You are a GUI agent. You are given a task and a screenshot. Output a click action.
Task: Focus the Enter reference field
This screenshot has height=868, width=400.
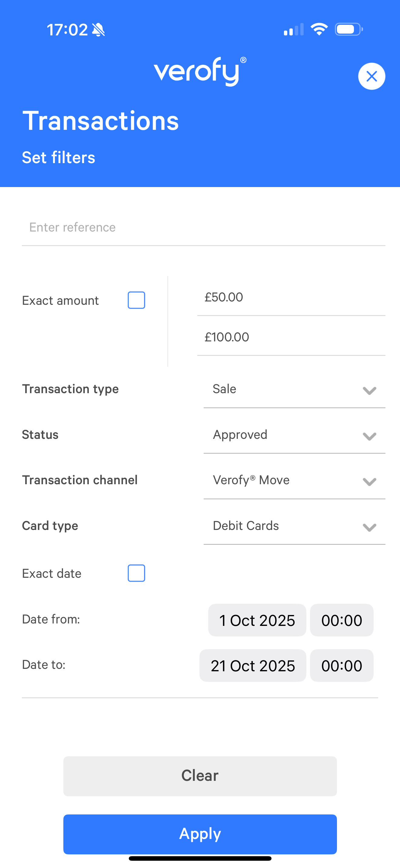[203, 228]
